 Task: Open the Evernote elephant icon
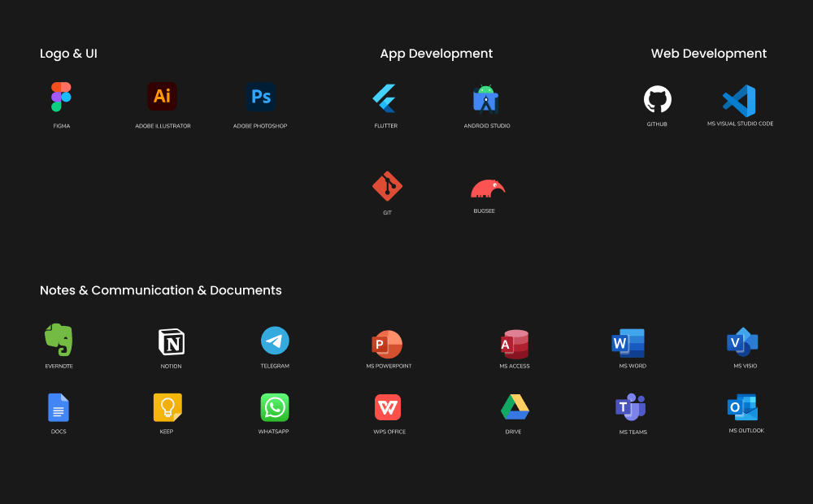pos(59,340)
